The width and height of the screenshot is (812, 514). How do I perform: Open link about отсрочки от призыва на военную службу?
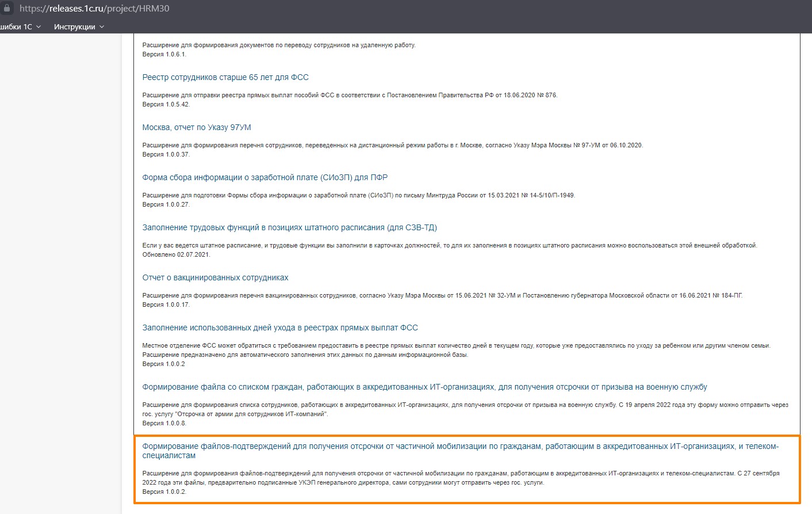(x=424, y=387)
